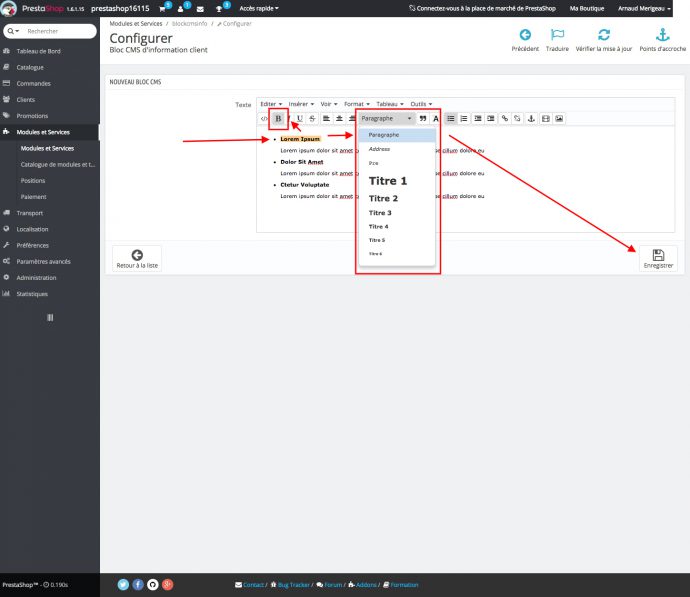Click the source code icon

point(264,118)
